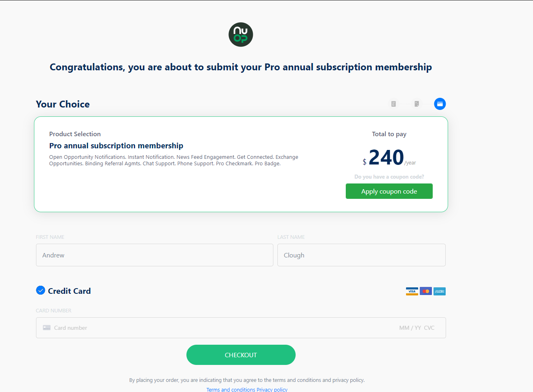Go to the second step document icon
533x392 pixels.
417,104
